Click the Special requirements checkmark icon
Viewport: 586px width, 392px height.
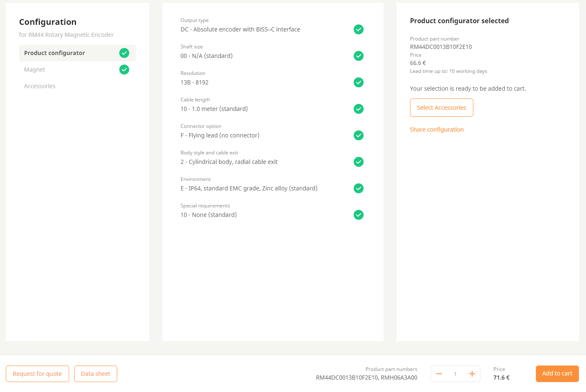click(359, 215)
